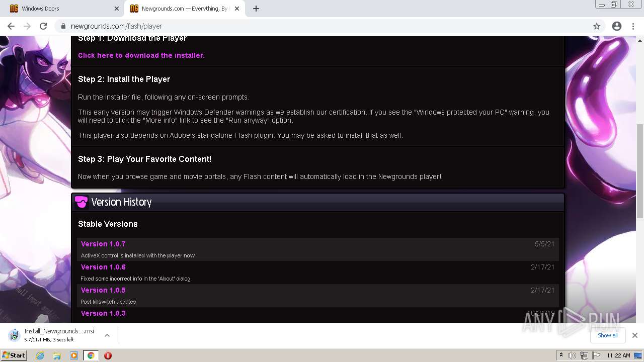Show hidden system tray icons
Viewport: 644px width, 362px height.
point(561,355)
